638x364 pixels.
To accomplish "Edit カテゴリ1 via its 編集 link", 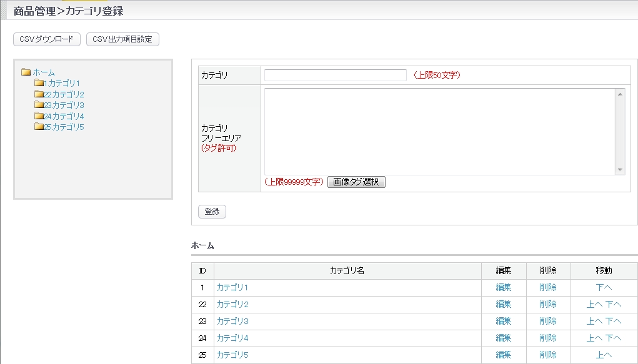I will (x=503, y=287).
